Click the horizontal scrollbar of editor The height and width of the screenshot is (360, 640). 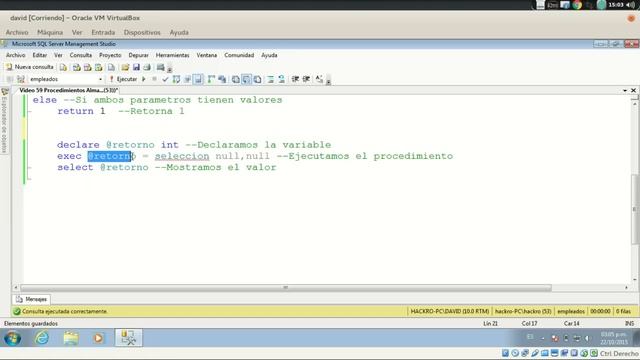(x=286, y=288)
